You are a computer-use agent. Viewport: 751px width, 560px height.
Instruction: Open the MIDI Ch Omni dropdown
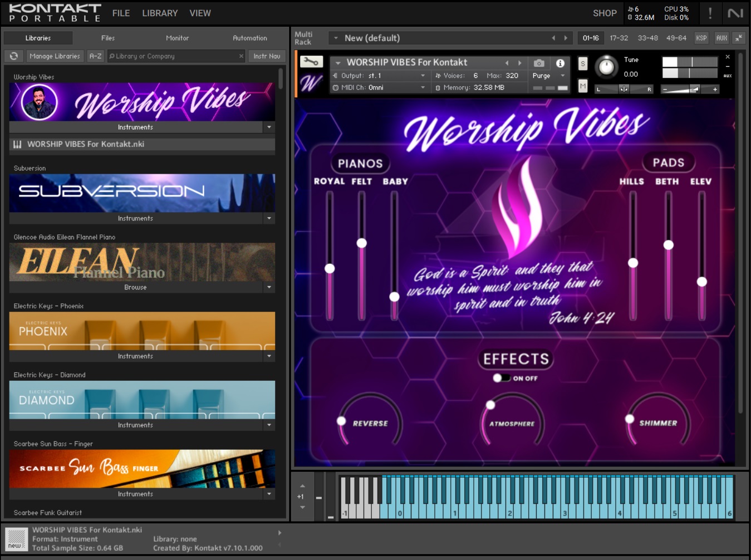click(x=423, y=88)
